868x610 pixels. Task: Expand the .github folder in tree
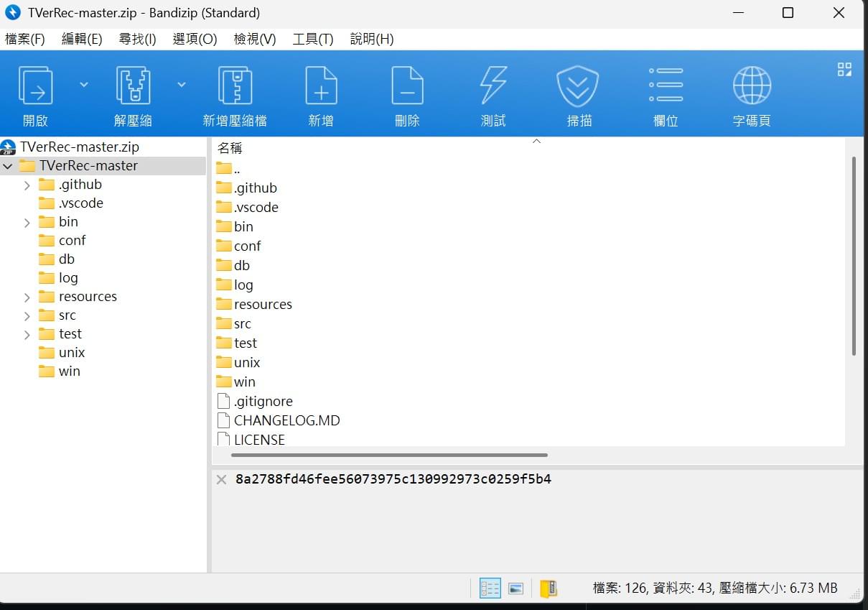tap(27, 185)
